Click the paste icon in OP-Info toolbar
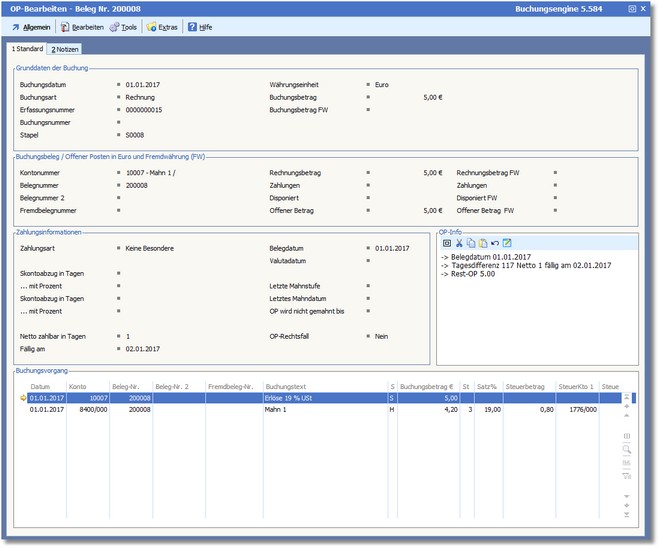Screen dimensions: 659x548 pyautogui.click(x=483, y=243)
